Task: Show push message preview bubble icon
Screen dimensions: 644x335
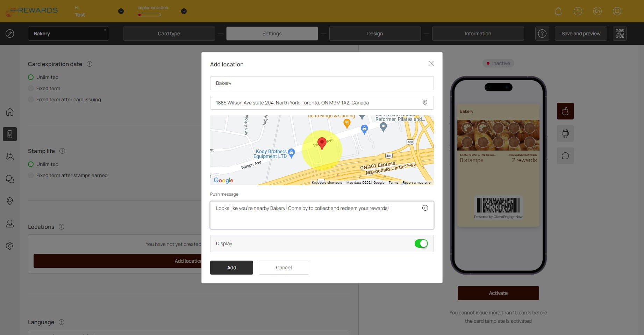Action: pos(565,156)
